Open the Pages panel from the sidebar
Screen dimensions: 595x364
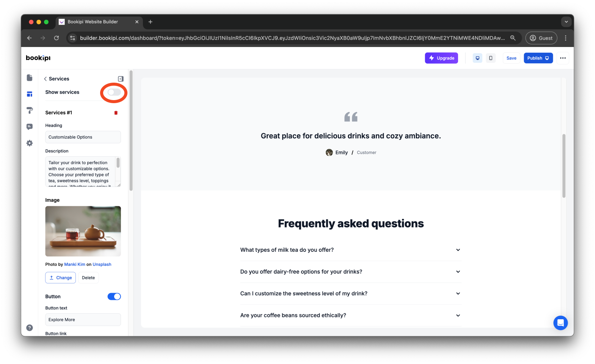coord(30,77)
